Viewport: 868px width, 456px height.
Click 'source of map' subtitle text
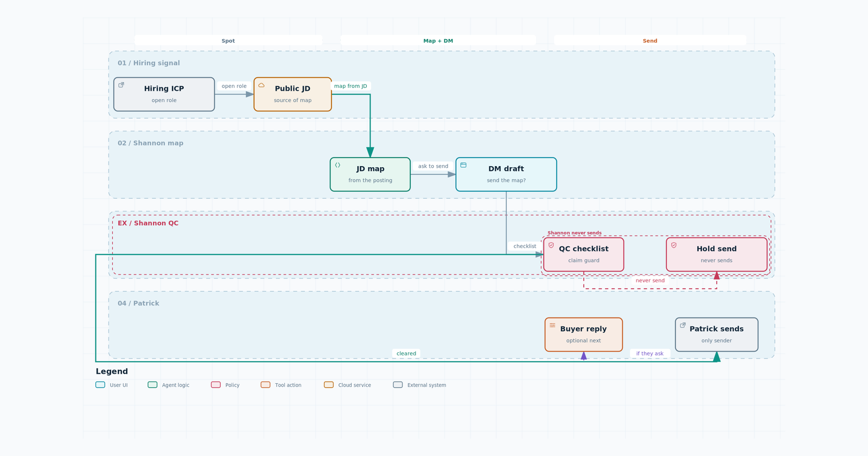[292, 100]
